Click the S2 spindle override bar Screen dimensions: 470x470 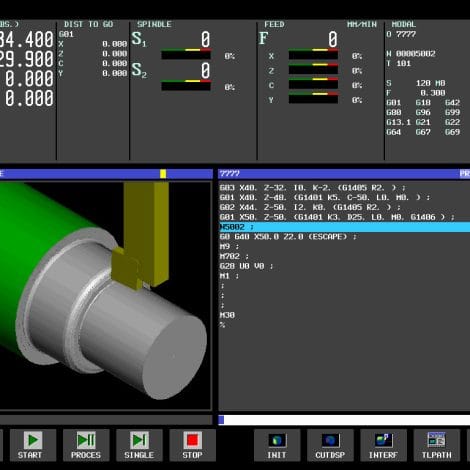(186, 85)
